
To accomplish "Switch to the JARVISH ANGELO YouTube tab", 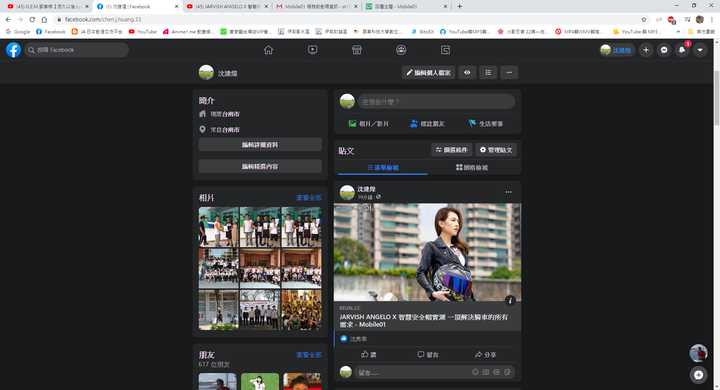I will point(228,6).
